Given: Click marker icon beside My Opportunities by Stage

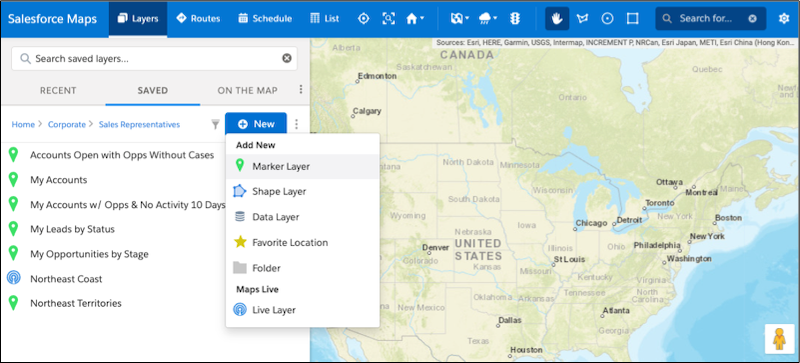Looking at the screenshot, I should [x=14, y=254].
